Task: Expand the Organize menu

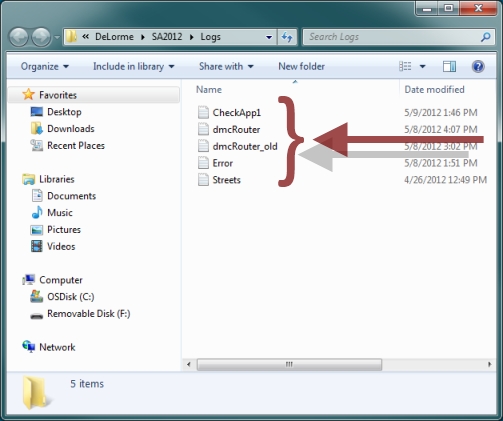Action: (45, 66)
